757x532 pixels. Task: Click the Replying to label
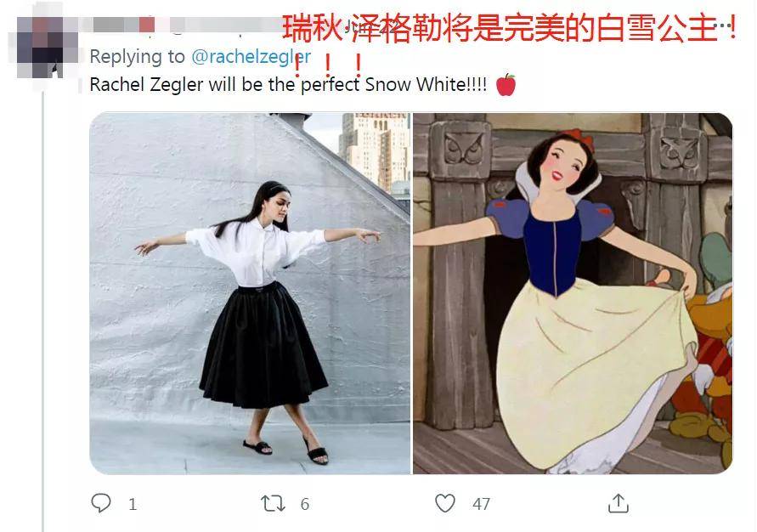coord(137,56)
